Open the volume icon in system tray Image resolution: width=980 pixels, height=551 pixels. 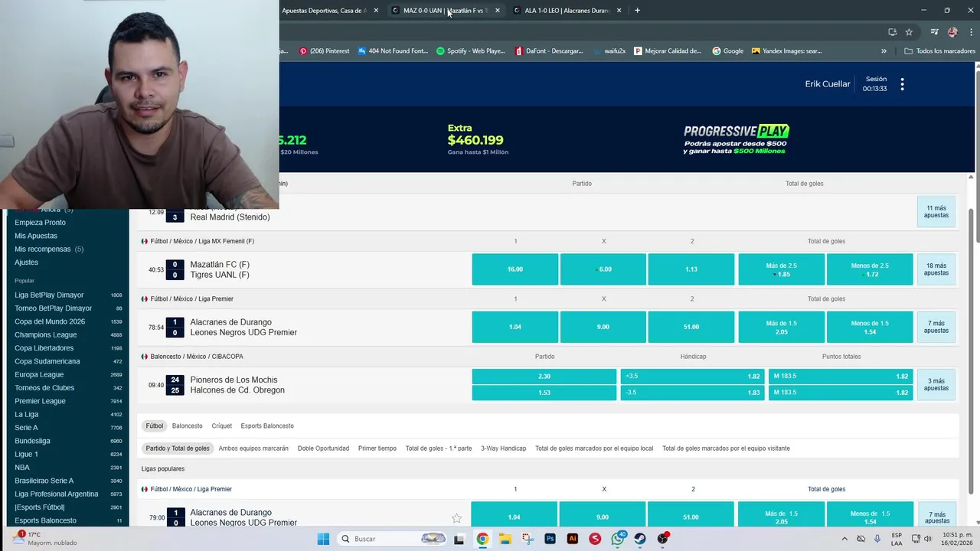928,539
